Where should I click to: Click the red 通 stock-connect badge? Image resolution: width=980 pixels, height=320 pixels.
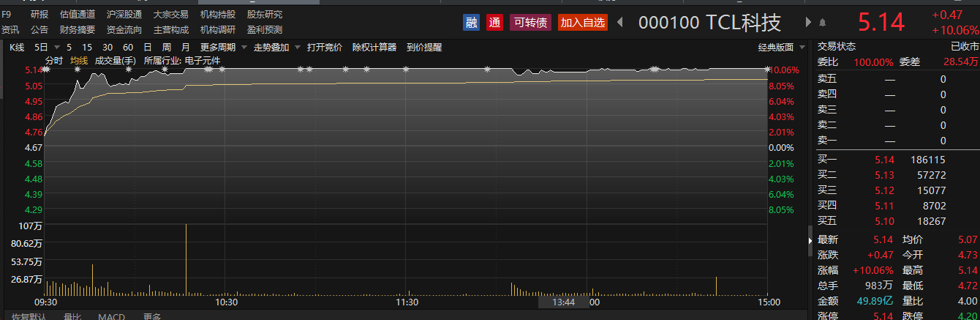point(495,23)
